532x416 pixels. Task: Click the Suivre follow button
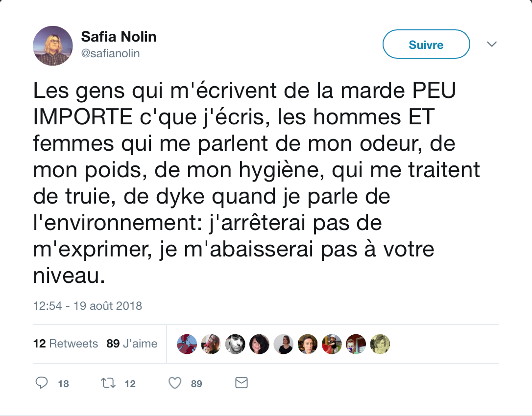tap(426, 44)
